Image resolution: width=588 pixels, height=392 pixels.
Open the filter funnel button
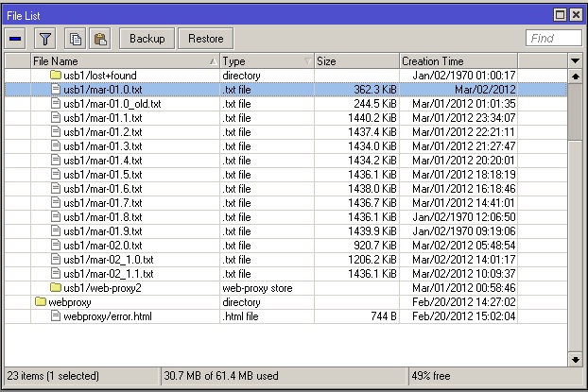(45, 39)
